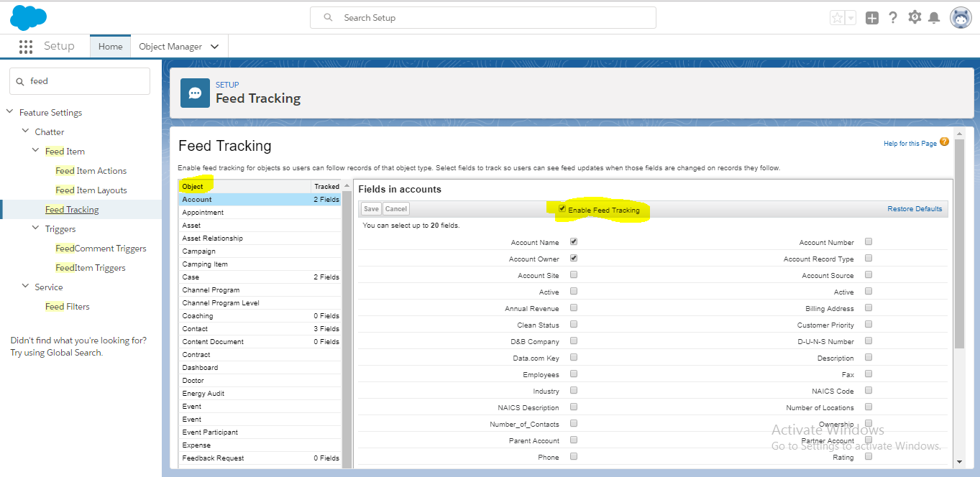This screenshot has width=980, height=477.
Task: Open the App Launcher grid icon
Action: (x=26, y=47)
